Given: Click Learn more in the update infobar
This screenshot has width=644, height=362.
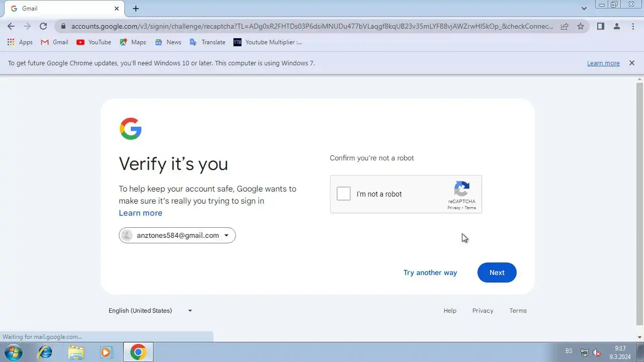Looking at the screenshot, I should (x=603, y=63).
